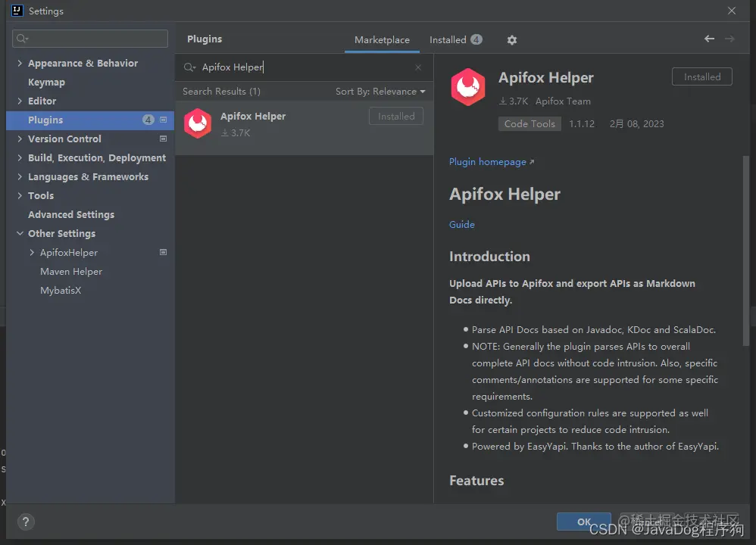Screen dimensions: 756x545
Task: Focus the settings search field
Action: pyautogui.click(x=90, y=39)
